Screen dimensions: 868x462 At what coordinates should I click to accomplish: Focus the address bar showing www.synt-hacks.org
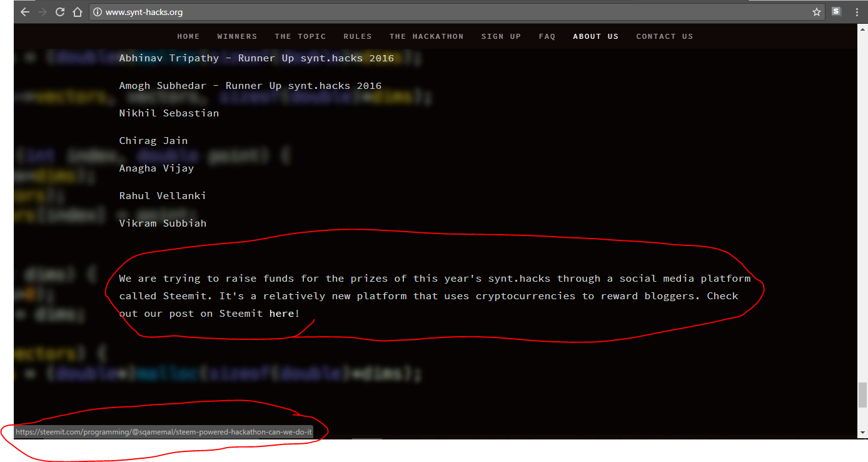point(458,12)
